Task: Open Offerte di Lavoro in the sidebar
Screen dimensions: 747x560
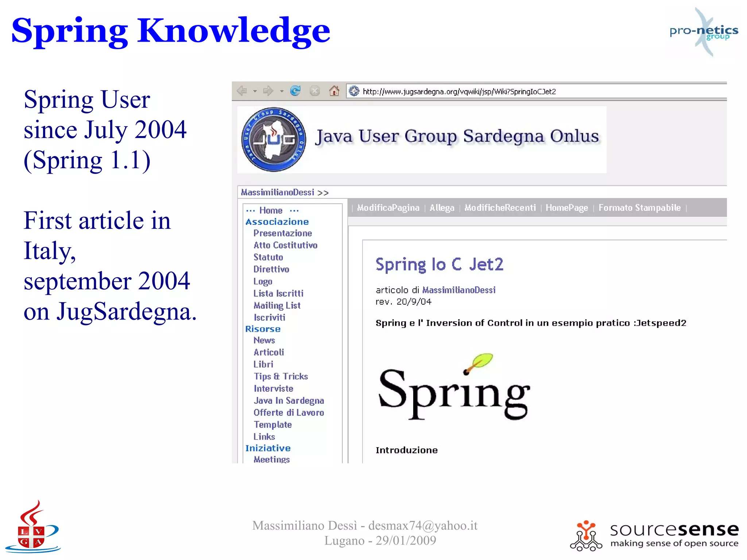Action: click(289, 413)
